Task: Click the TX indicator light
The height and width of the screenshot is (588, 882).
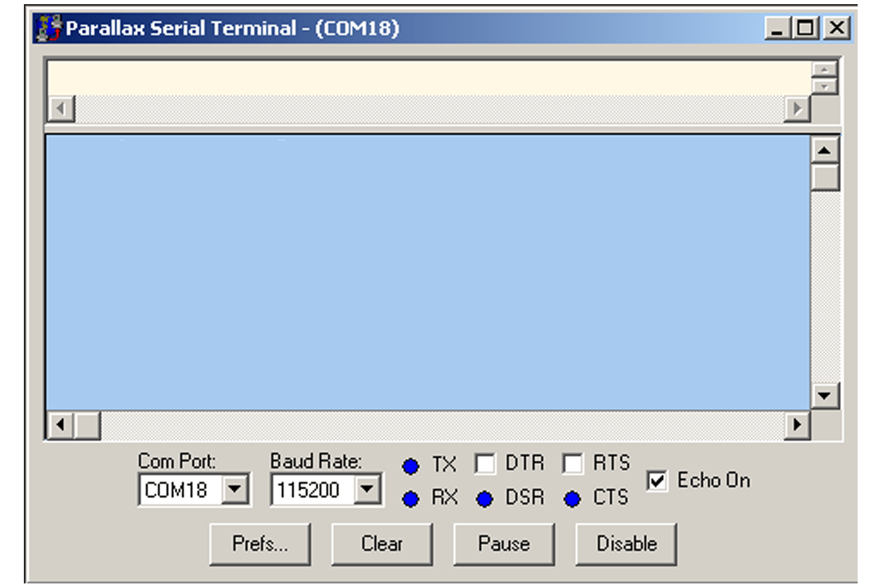Action: coord(411,466)
